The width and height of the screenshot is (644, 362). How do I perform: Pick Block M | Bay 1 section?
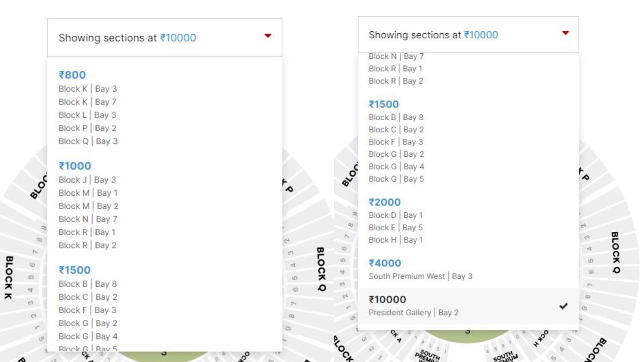[88, 193]
